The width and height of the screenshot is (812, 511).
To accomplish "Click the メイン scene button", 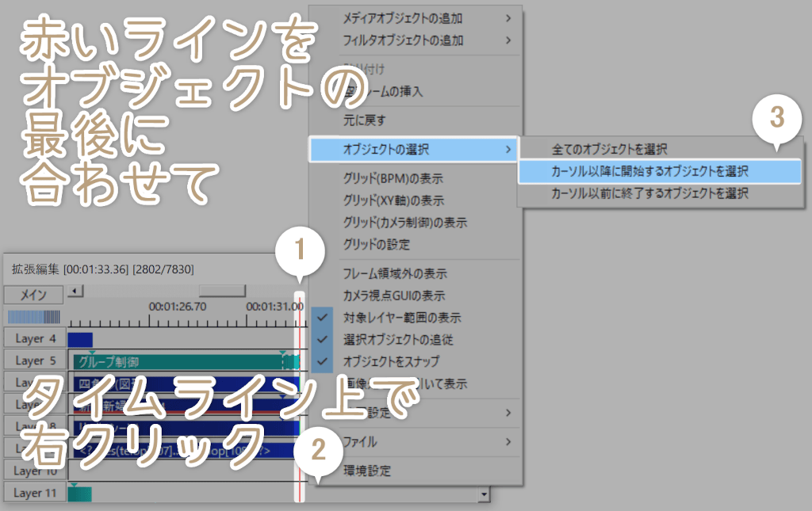I will (x=34, y=295).
